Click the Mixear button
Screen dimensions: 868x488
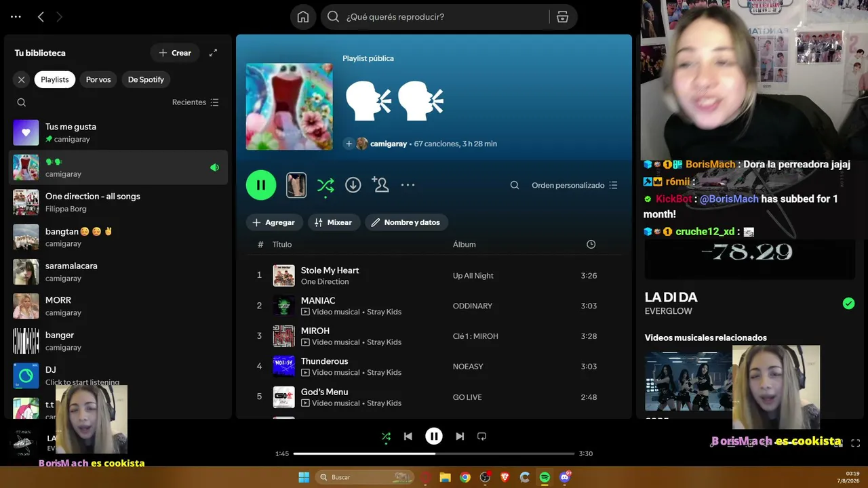pyautogui.click(x=334, y=222)
